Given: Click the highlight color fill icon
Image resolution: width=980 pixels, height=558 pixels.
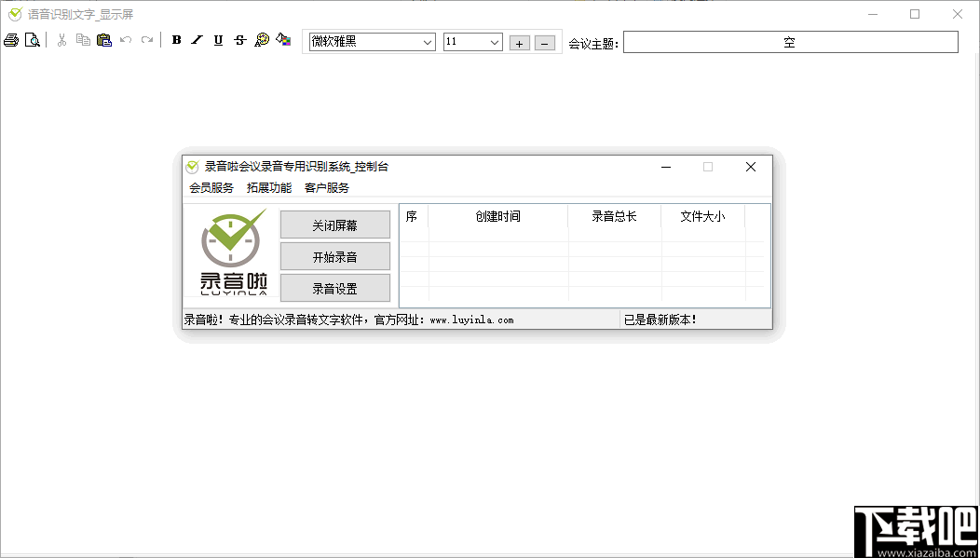Looking at the screenshot, I should click(x=283, y=40).
